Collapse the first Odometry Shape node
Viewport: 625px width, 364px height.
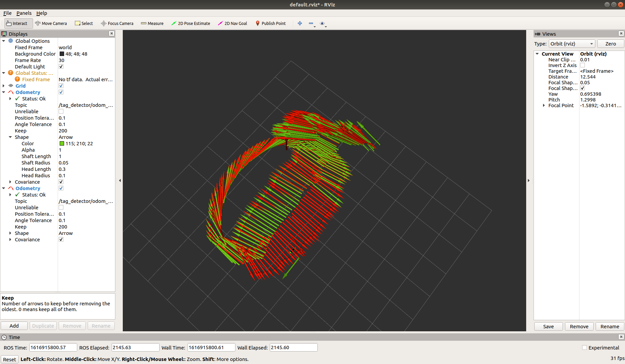click(10, 137)
